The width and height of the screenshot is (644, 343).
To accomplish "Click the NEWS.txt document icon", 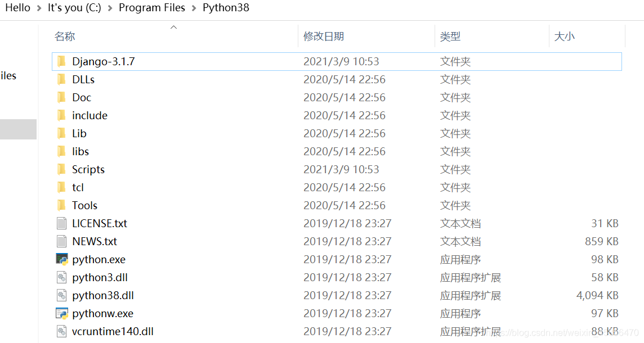I will pos(61,241).
